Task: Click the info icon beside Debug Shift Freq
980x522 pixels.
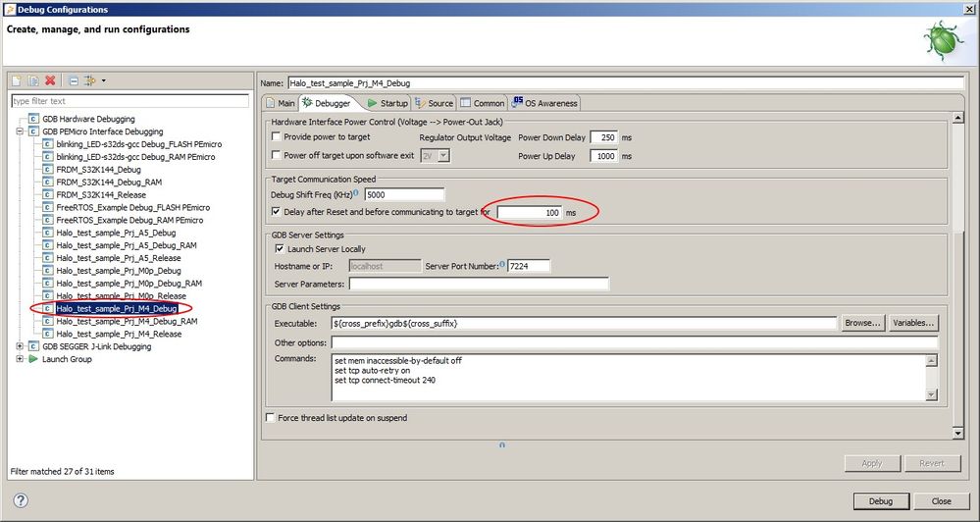Action: (x=356, y=193)
